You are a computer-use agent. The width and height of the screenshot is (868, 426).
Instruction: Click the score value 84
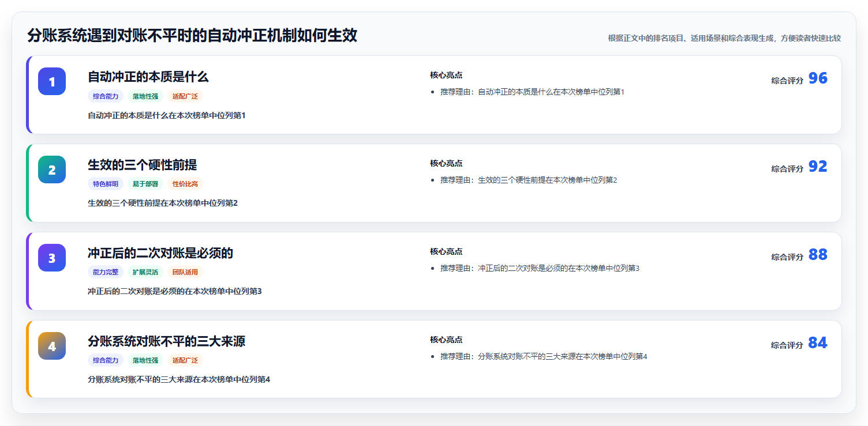pyautogui.click(x=818, y=343)
